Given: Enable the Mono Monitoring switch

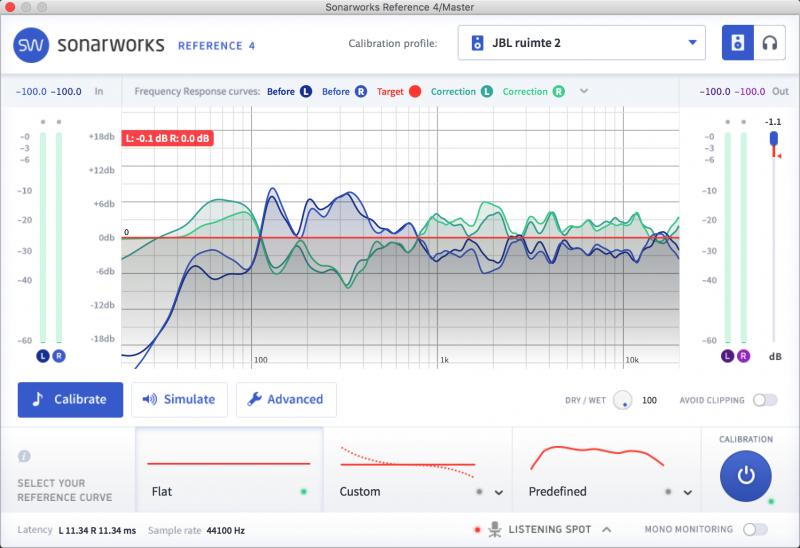Looking at the screenshot, I should pos(755,530).
